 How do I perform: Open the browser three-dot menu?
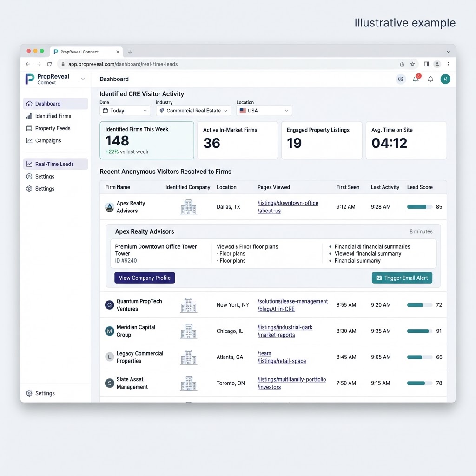click(449, 64)
